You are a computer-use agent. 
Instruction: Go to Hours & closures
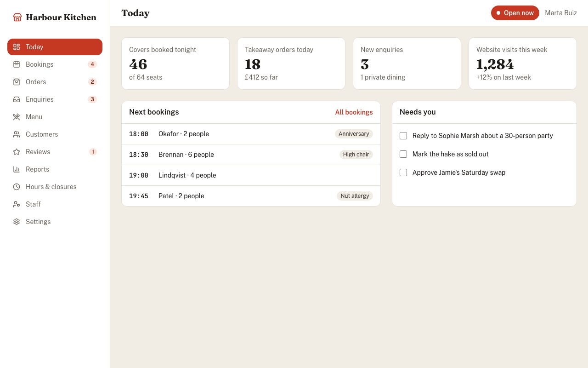click(55, 187)
